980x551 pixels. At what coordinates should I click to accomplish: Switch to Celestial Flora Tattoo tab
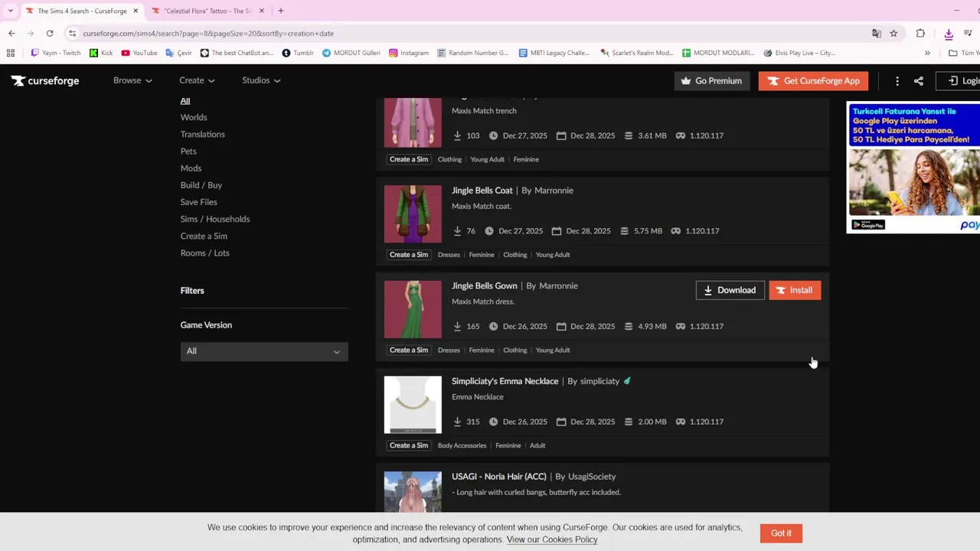(x=208, y=11)
